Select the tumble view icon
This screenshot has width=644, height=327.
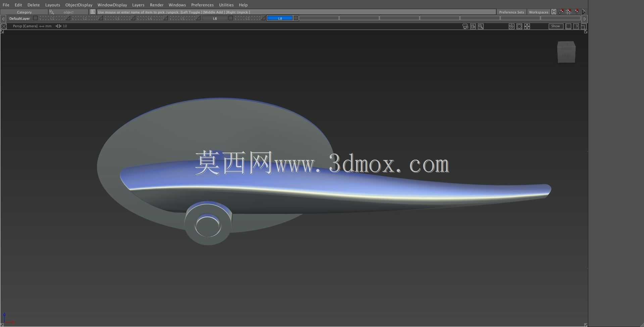point(511,26)
